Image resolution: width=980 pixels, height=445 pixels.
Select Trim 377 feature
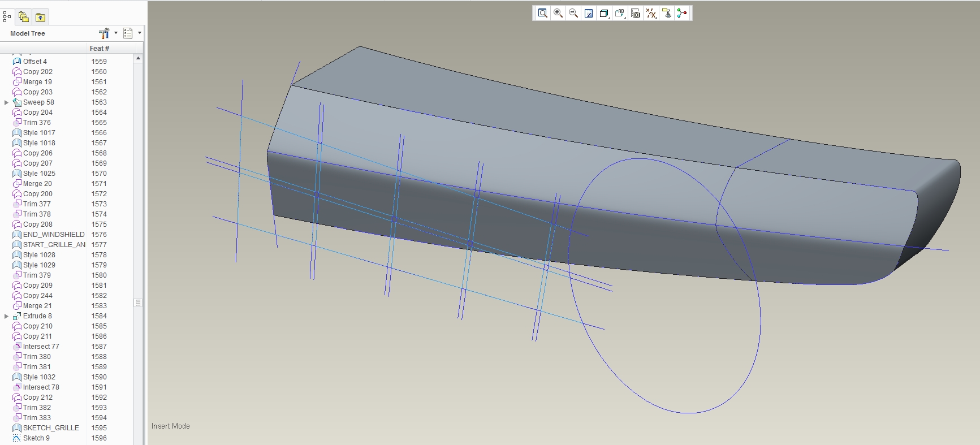(x=37, y=204)
